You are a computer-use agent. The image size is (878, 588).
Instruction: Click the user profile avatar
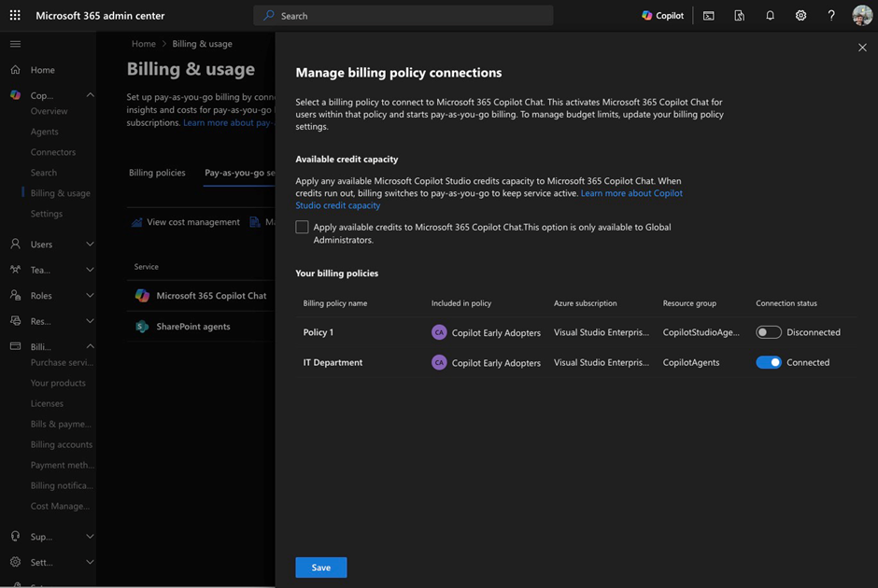(861, 16)
